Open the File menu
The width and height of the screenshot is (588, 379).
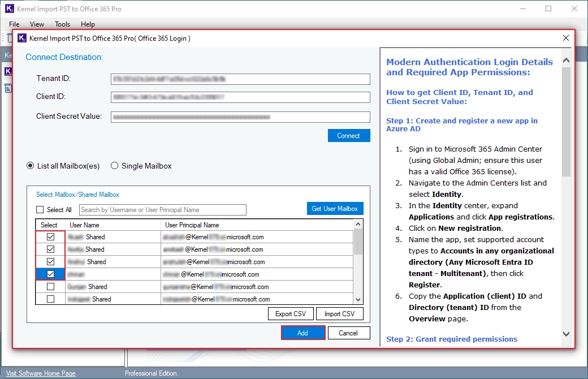[x=14, y=24]
